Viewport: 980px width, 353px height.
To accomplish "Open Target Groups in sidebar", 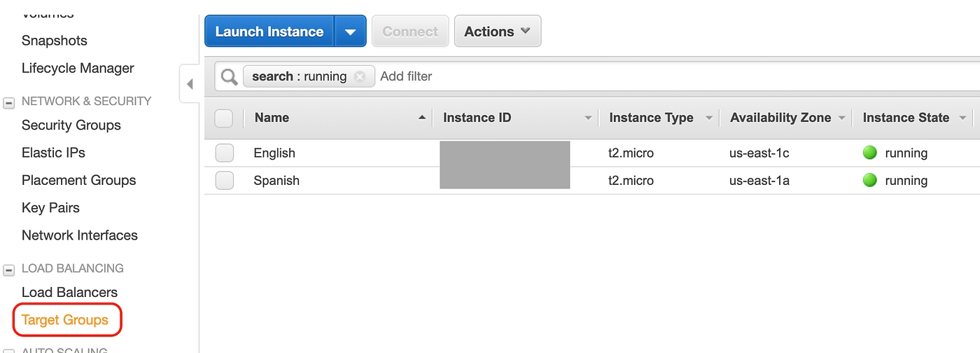I will 65,320.
